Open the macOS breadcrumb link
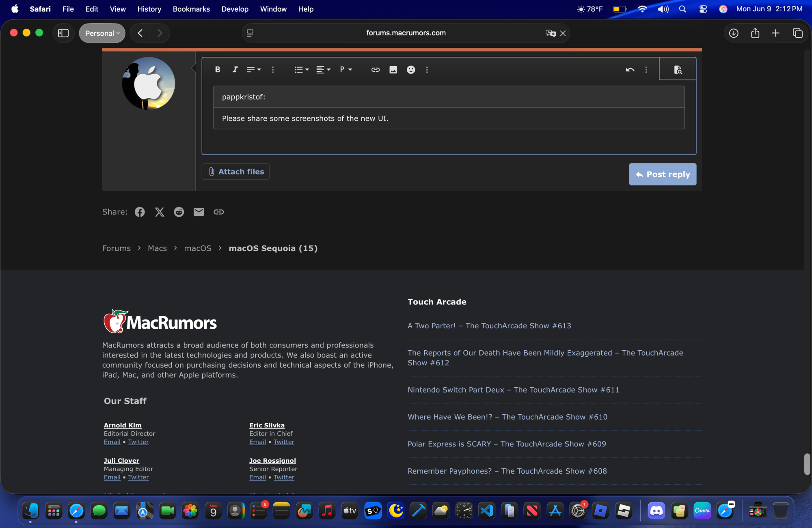The width and height of the screenshot is (812, 528). 198,248
